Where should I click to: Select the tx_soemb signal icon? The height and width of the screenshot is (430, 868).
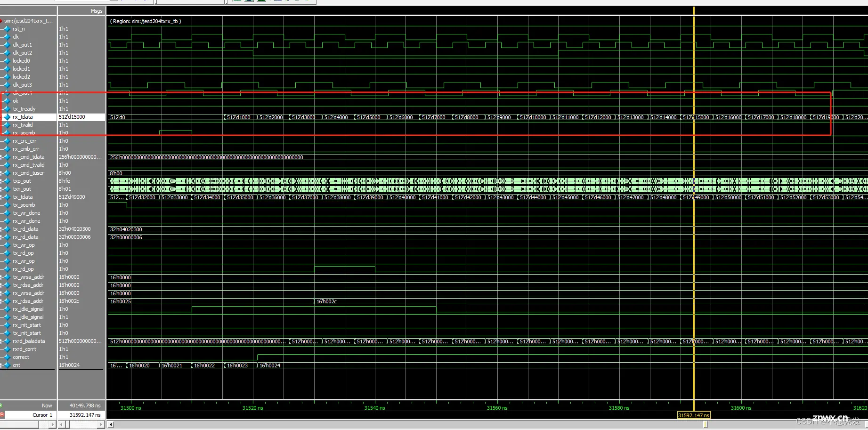[7, 205]
